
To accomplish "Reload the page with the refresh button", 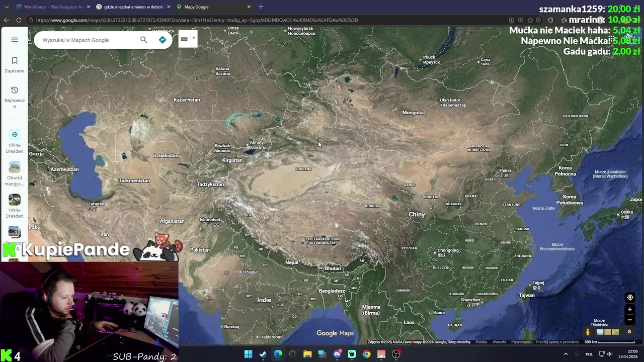I will [19, 20].
